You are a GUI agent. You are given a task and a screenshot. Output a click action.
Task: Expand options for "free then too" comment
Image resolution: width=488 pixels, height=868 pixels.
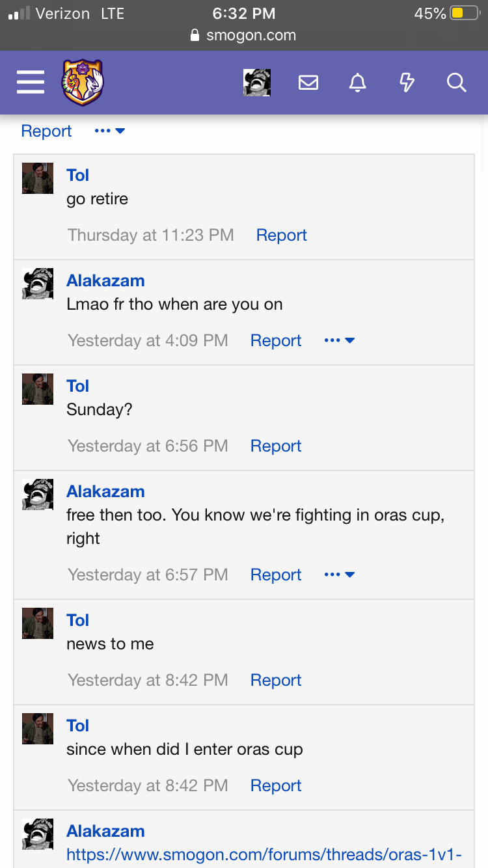coord(339,575)
